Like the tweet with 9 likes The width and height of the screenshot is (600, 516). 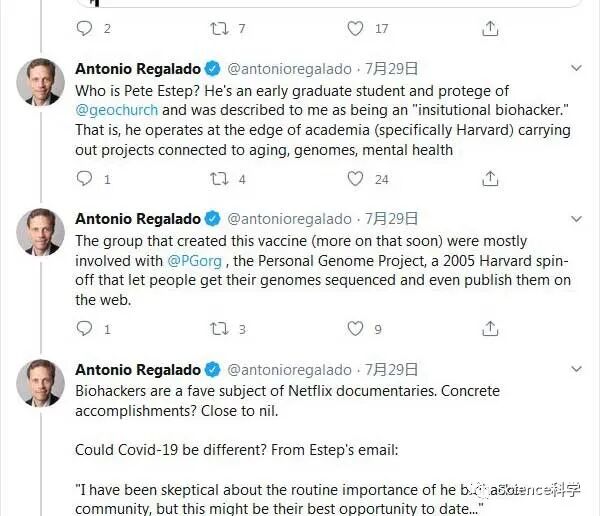pos(355,328)
